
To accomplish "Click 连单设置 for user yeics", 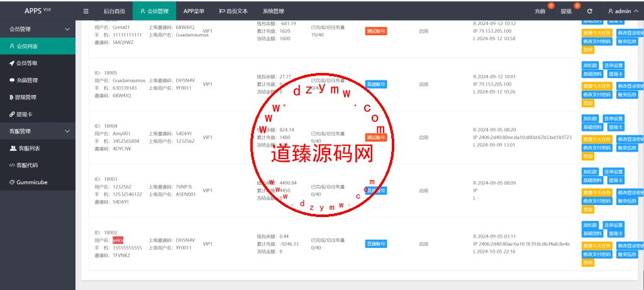I will coord(613,225).
